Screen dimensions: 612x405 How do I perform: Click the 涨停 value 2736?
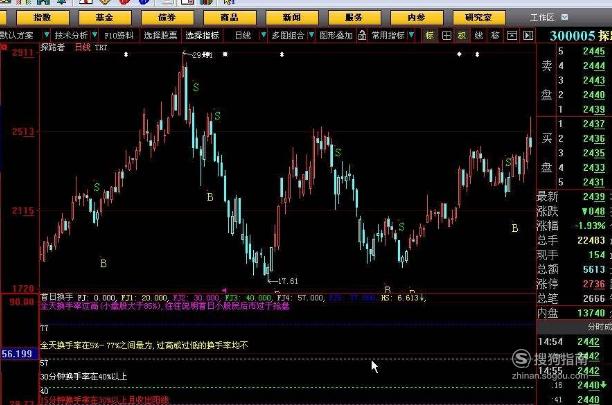(594, 284)
